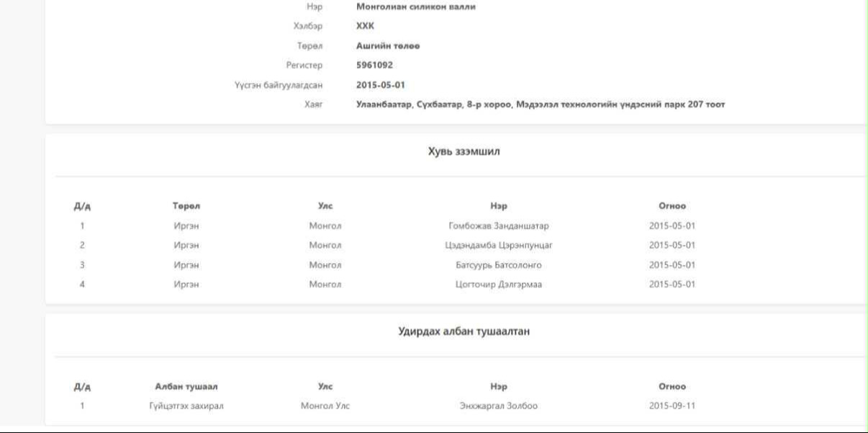Open shareholder Цэдэндамба Цэрэнпунцаг
868x433 pixels.
498,245
